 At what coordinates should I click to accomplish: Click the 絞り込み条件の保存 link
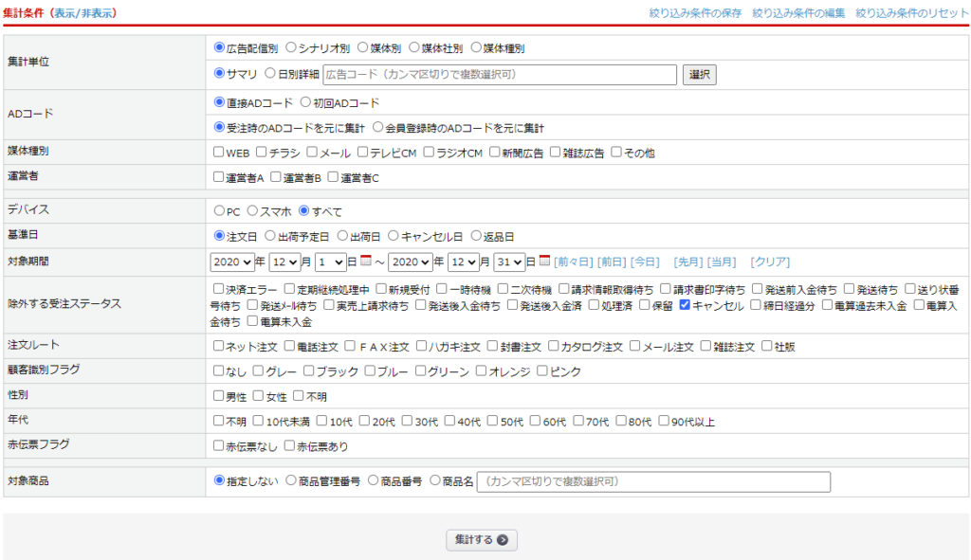(x=695, y=13)
